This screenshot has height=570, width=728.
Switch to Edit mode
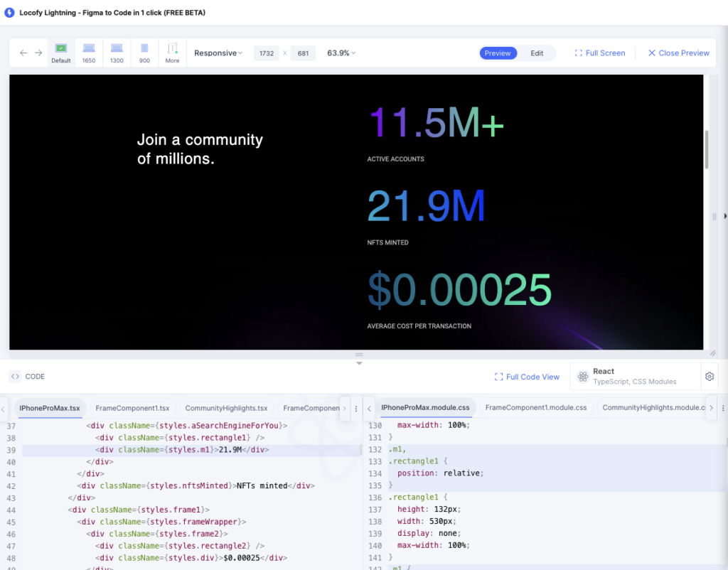point(537,53)
